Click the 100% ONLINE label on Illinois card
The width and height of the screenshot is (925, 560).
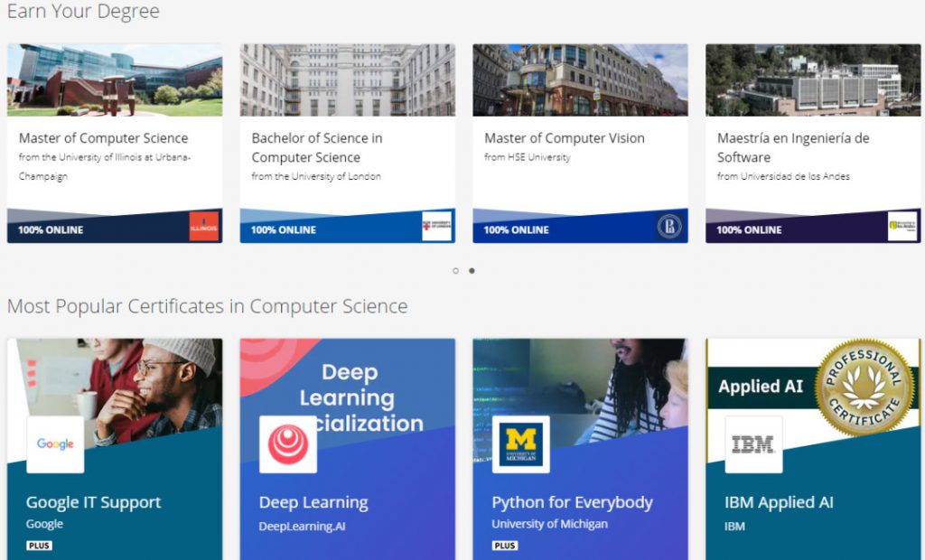(x=51, y=230)
